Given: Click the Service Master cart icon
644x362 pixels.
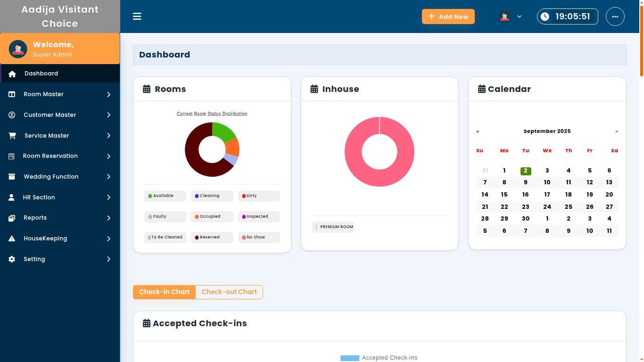Looking at the screenshot, I should click(12, 136).
